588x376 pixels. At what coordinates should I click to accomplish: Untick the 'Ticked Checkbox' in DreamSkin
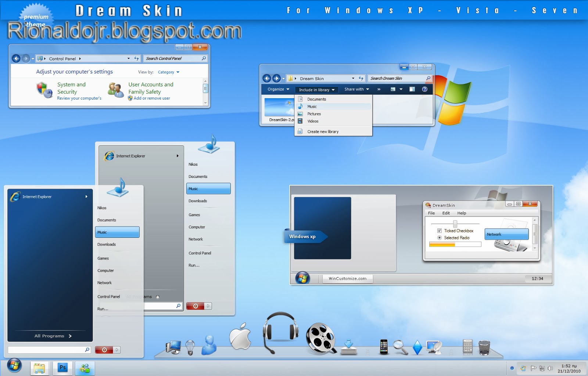tap(440, 230)
